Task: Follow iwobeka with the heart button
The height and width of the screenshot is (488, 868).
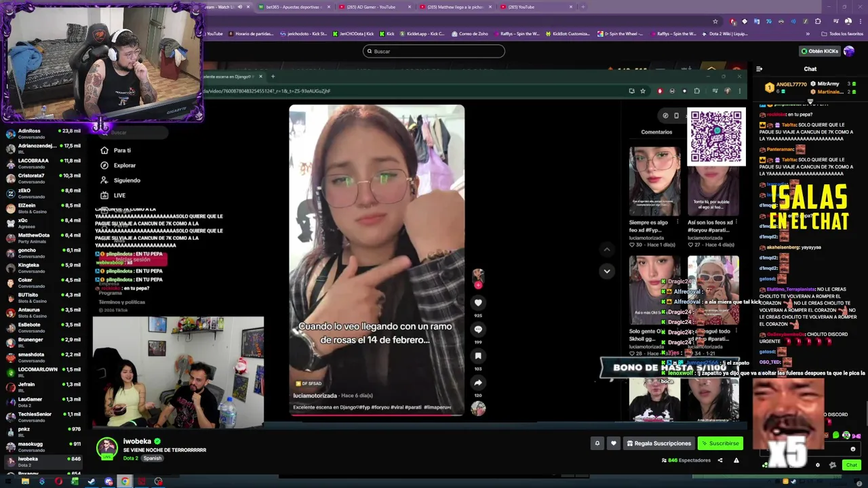Action: pyautogui.click(x=614, y=443)
